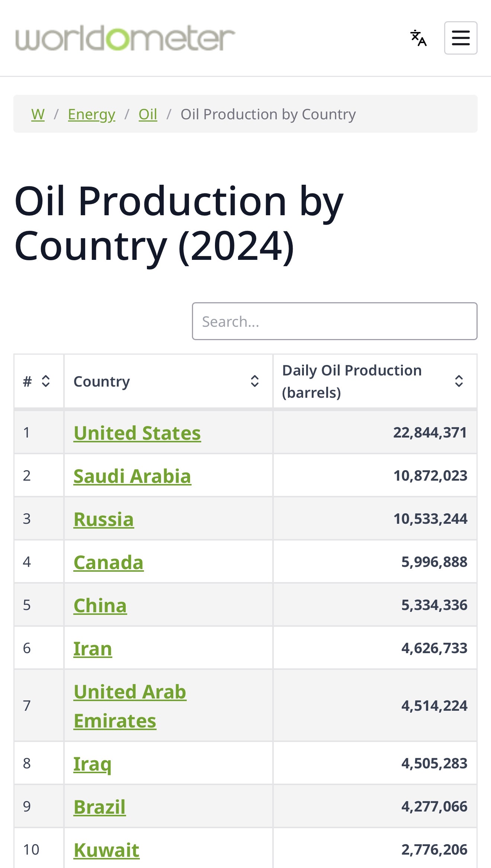Screen dimensions: 491x868
Task: Open the Brazil country link
Action: click(100, 807)
